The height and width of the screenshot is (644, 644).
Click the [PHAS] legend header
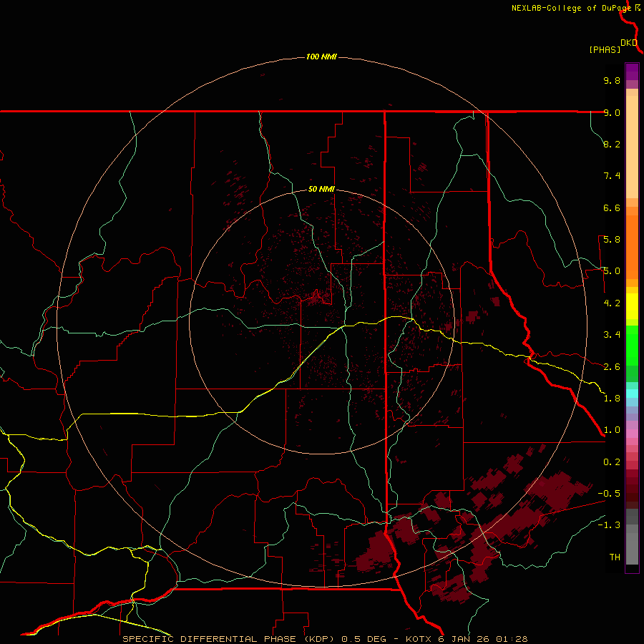point(605,50)
